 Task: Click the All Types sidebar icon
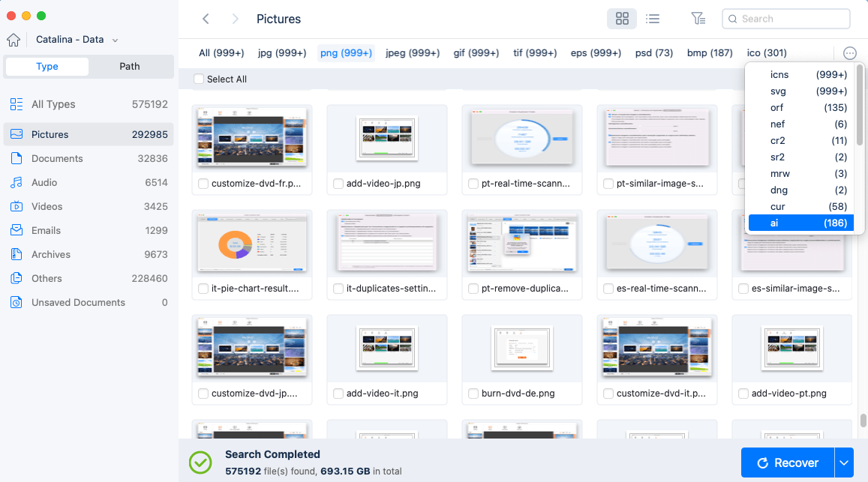tap(17, 104)
